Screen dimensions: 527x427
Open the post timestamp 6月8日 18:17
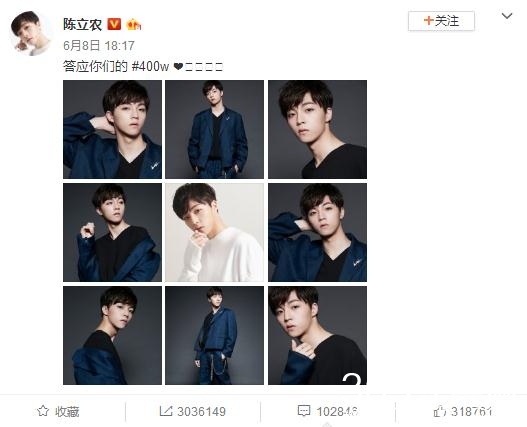click(99, 46)
